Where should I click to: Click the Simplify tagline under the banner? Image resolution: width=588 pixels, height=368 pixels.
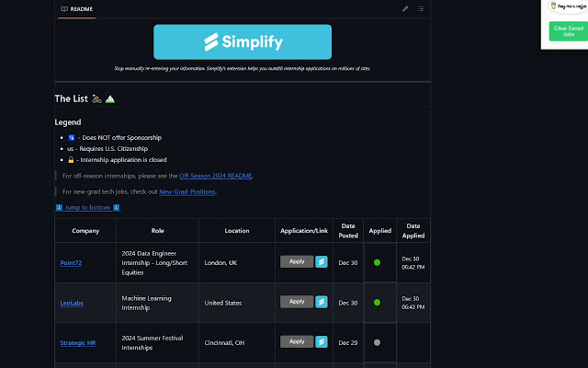[x=243, y=68]
